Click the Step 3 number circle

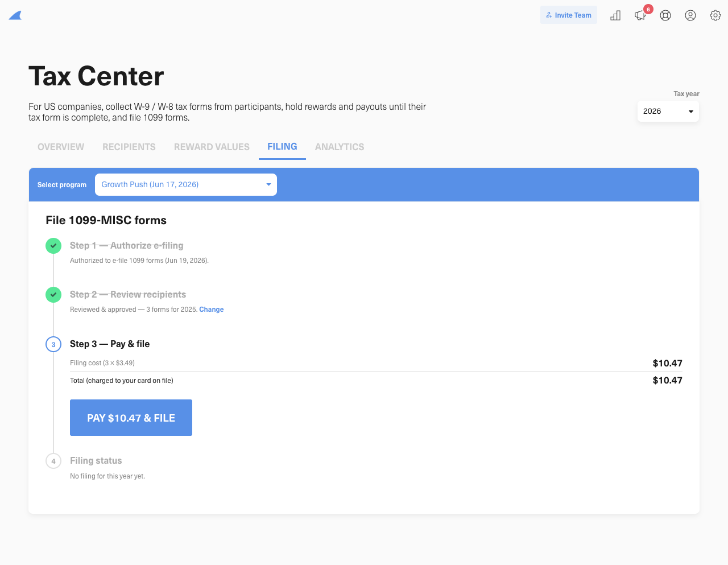(53, 344)
